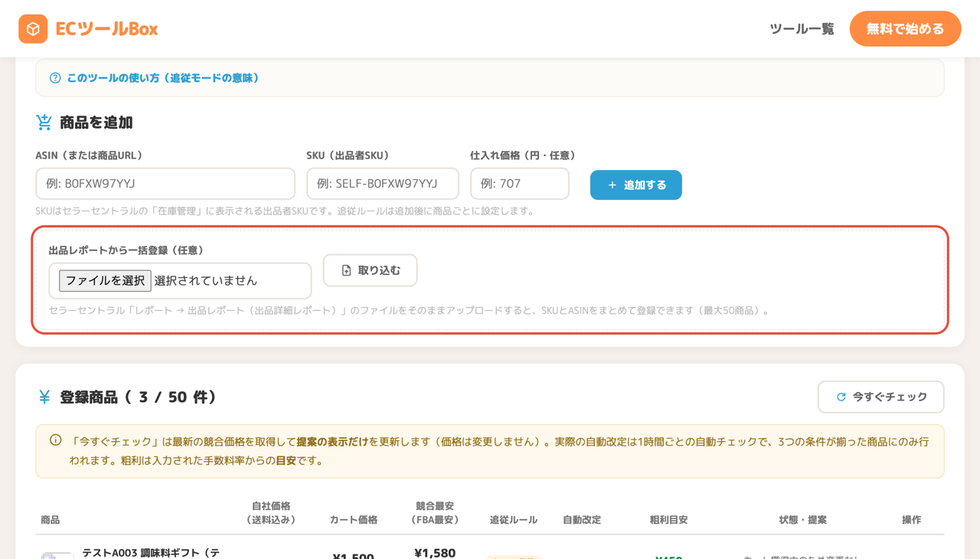Open the ツール一覧 menu link
Screen dimensions: 980x559
tap(802, 29)
